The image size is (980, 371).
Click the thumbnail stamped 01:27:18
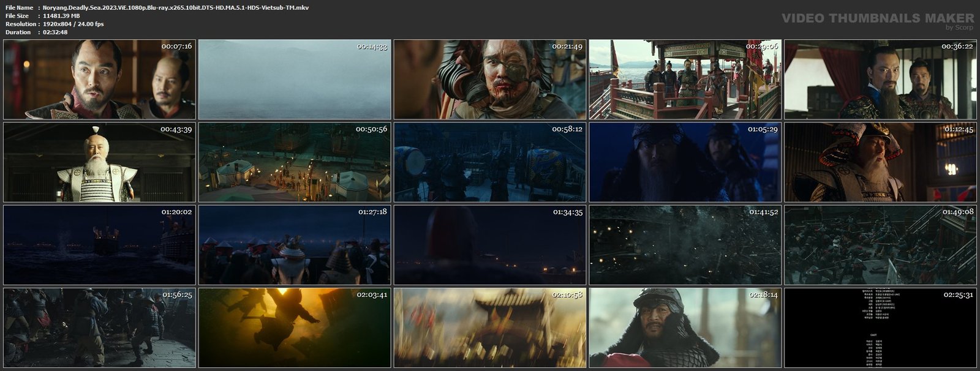click(x=295, y=245)
